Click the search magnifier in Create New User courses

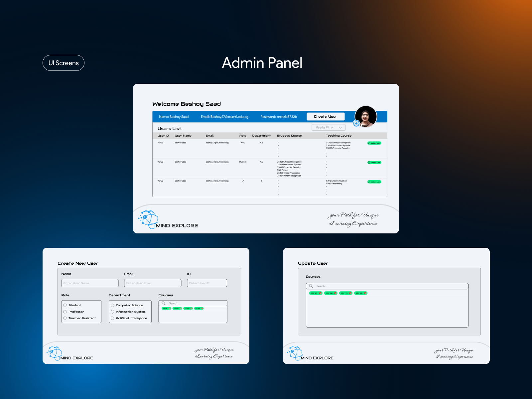click(164, 303)
